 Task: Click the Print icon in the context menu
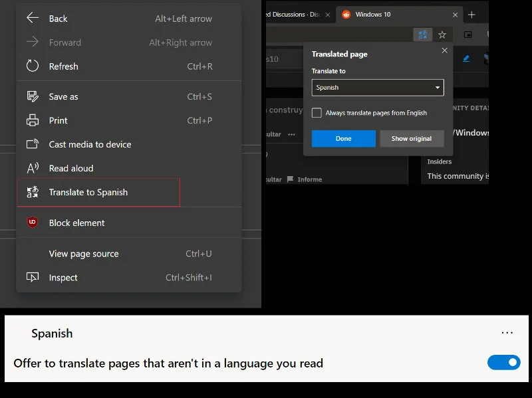pyautogui.click(x=32, y=120)
